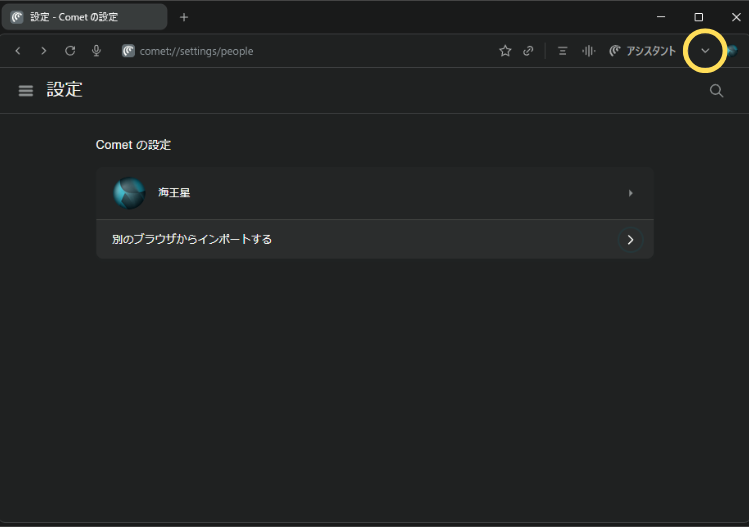Click the comet://settings/people address field
Image resolution: width=749 pixels, height=527 pixels.
300,51
